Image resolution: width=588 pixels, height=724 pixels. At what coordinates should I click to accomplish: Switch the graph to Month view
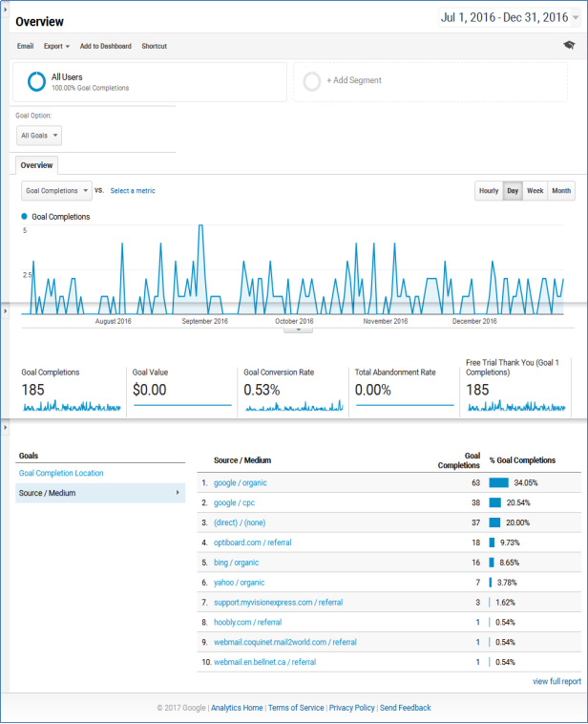[x=561, y=191]
